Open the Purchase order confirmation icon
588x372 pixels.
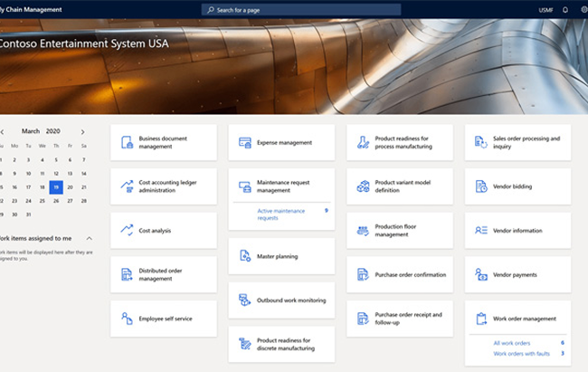pyautogui.click(x=363, y=275)
